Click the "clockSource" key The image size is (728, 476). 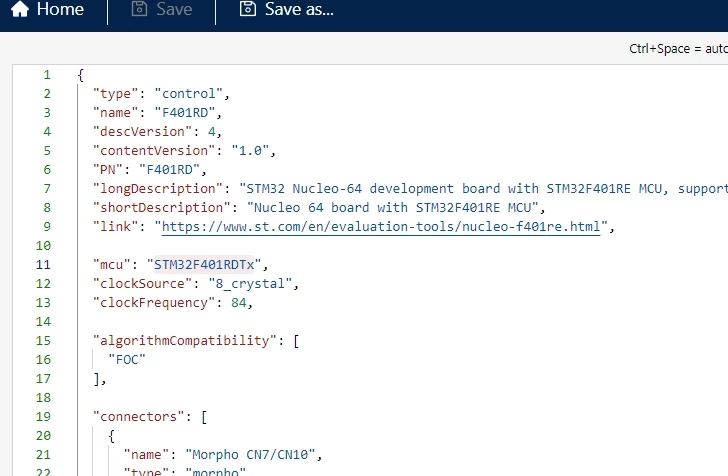[x=143, y=284]
